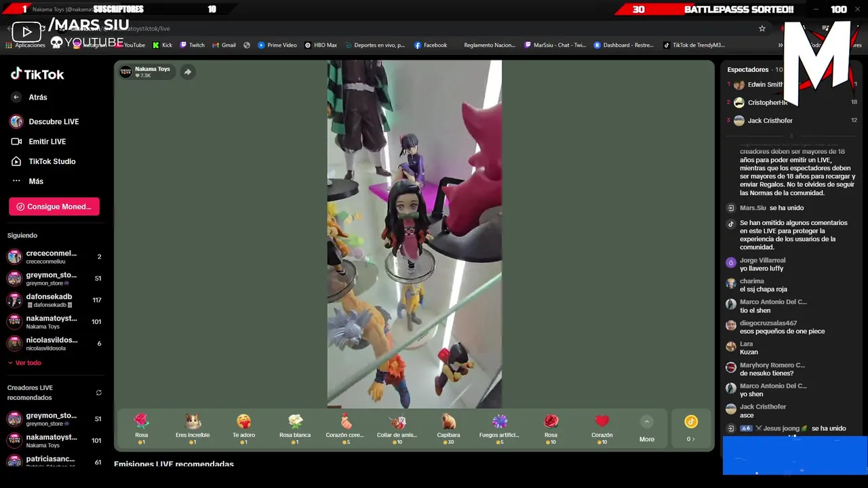This screenshot has height=488, width=868.
Task: Open Emitir LIVE option
Action: click(38, 142)
